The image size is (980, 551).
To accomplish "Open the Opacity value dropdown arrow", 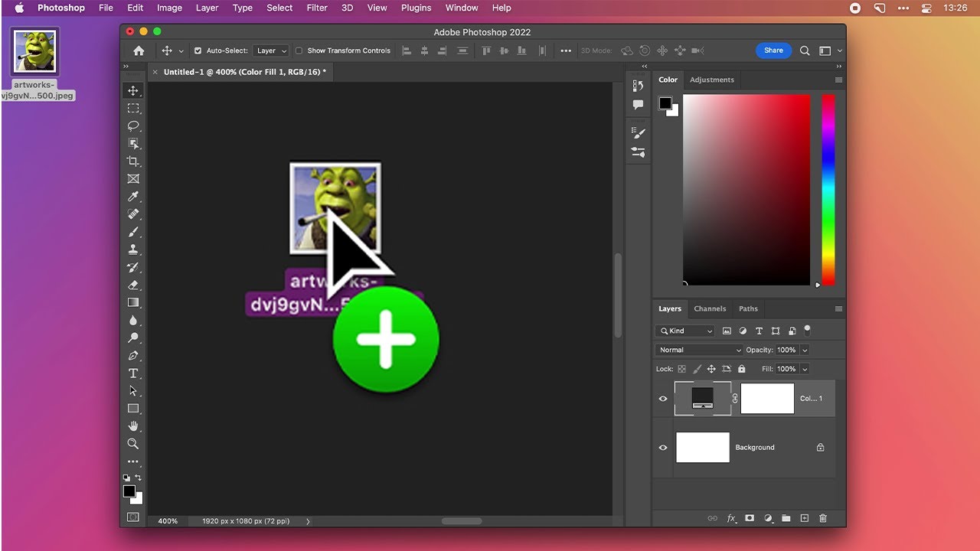I will point(805,350).
